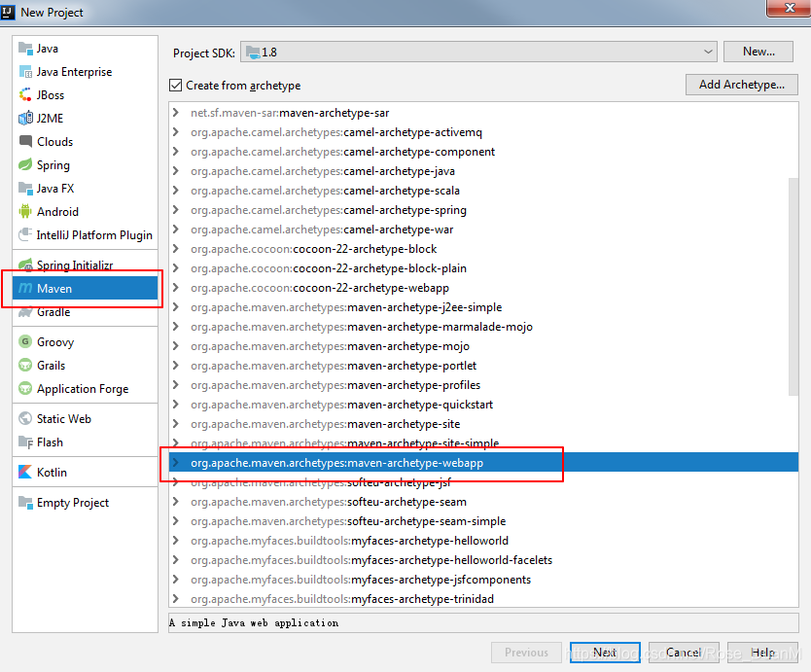Select Spring project type
The width and height of the screenshot is (811, 672).
coord(86,164)
